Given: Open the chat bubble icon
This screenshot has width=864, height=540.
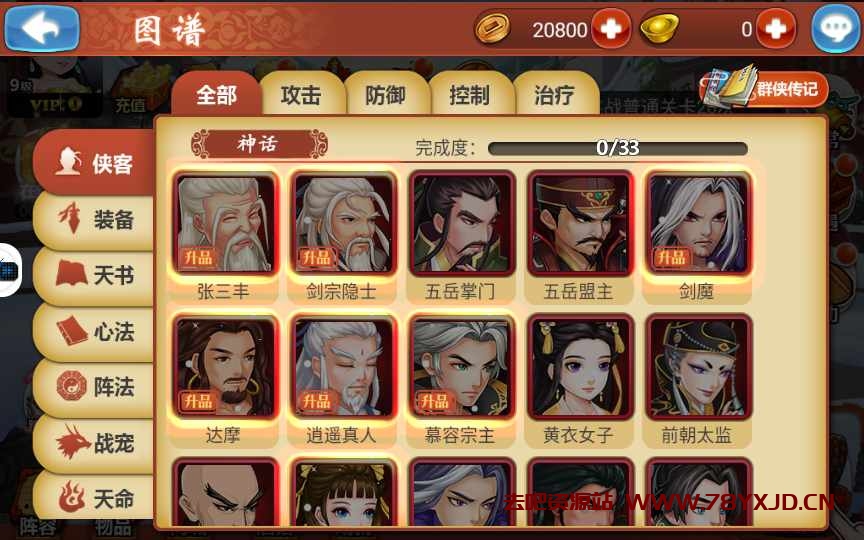Looking at the screenshot, I should click(x=835, y=29).
